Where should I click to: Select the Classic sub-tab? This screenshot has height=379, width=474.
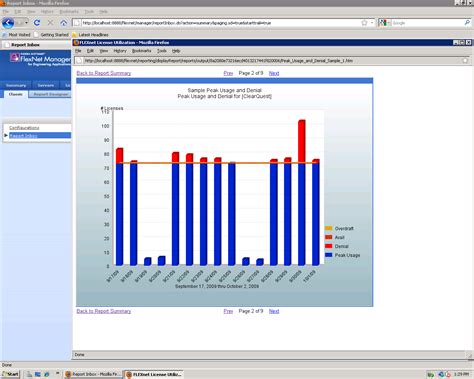[15, 94]
